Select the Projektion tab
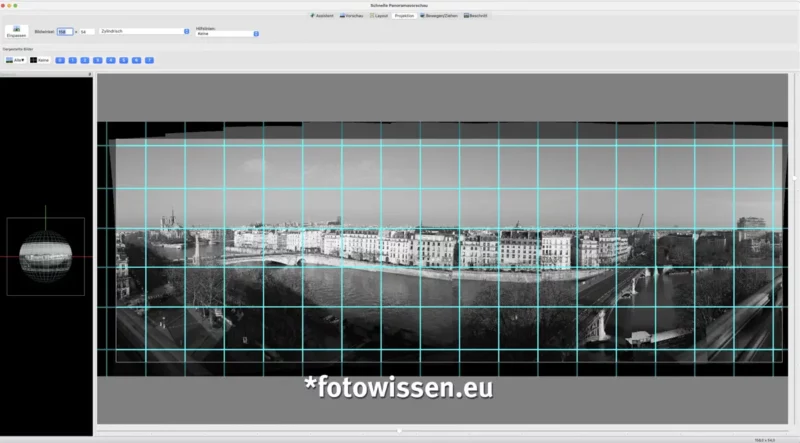 click(x=404, y=16)
